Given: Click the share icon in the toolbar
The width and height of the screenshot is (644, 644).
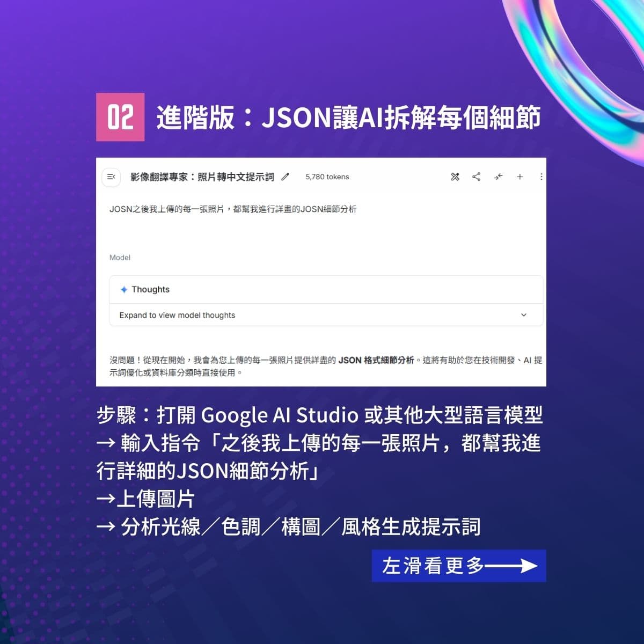Looking at the screenshot, I should [x=476, y=177].
